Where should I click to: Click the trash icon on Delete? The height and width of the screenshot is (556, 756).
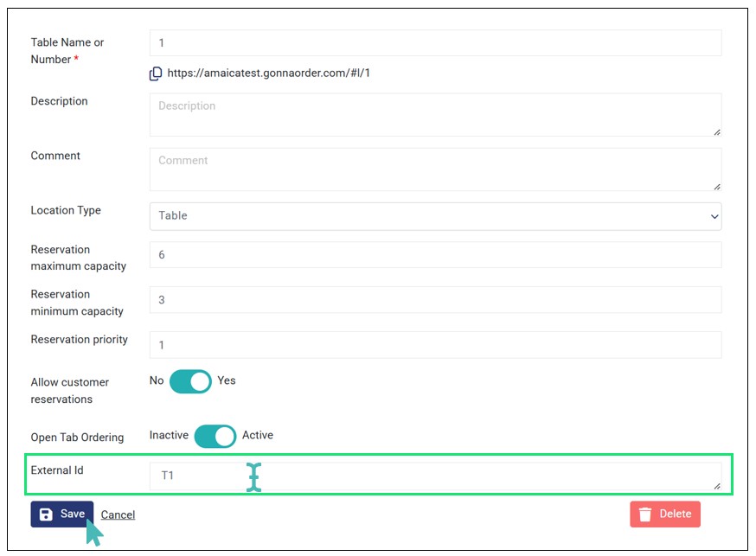[x=644, y=514]
